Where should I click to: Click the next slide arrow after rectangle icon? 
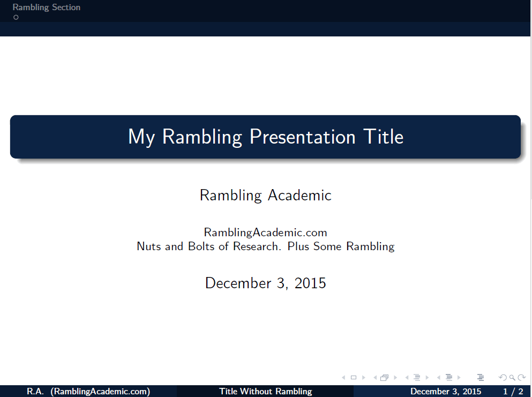pyautogui.click(x=364, y=378)
